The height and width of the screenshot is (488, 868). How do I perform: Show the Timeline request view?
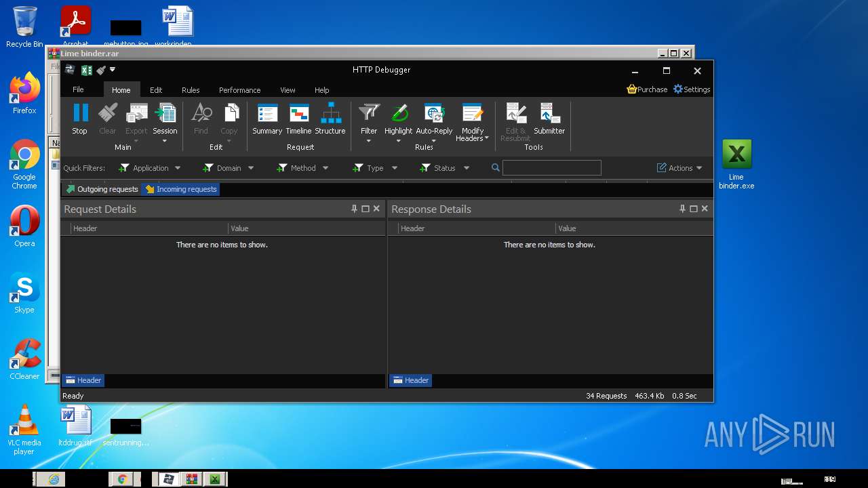pos(298,119)
